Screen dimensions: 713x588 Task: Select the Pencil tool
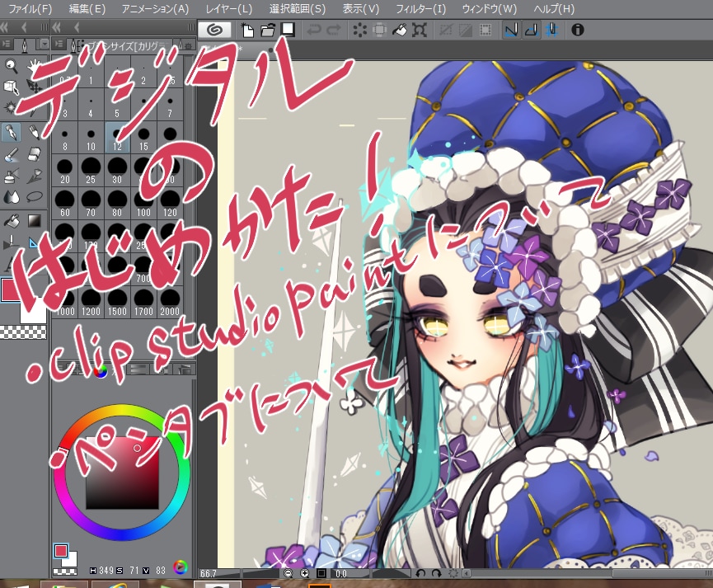click(35, 132)
